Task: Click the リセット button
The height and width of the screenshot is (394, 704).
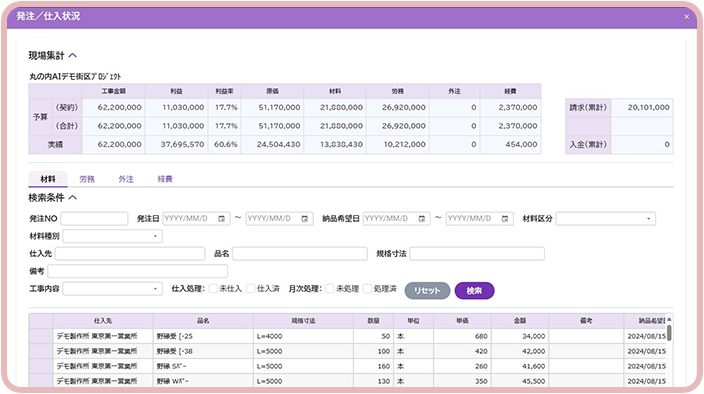Action: (427, 290)
